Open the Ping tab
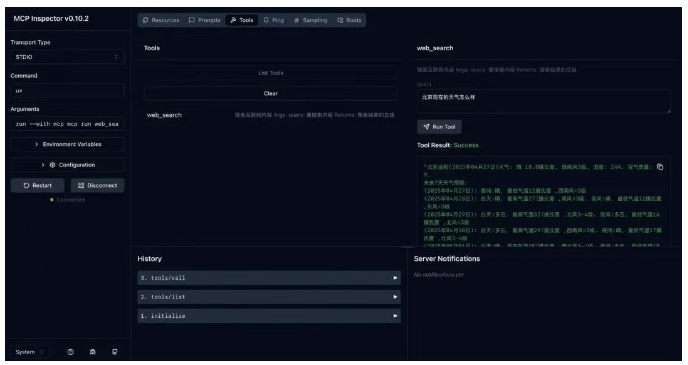The height and width of the screenshot is (365, 688). [x=274, y=20]
